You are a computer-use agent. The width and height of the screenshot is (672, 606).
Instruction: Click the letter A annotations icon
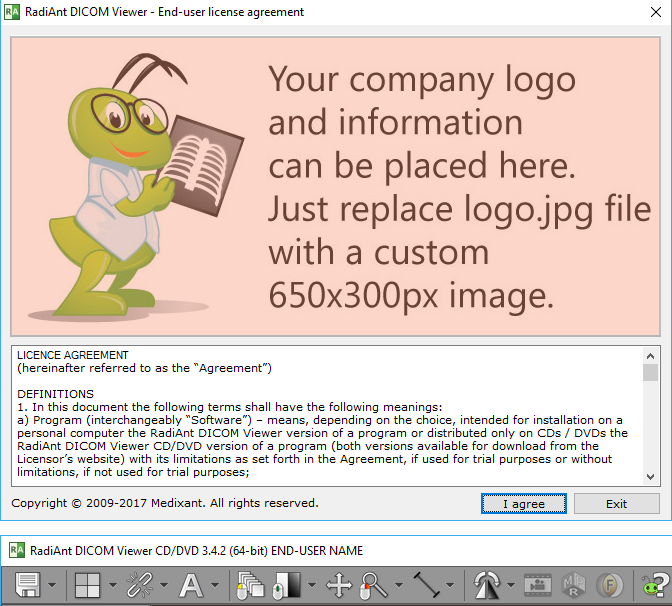(x=191, y=585)
